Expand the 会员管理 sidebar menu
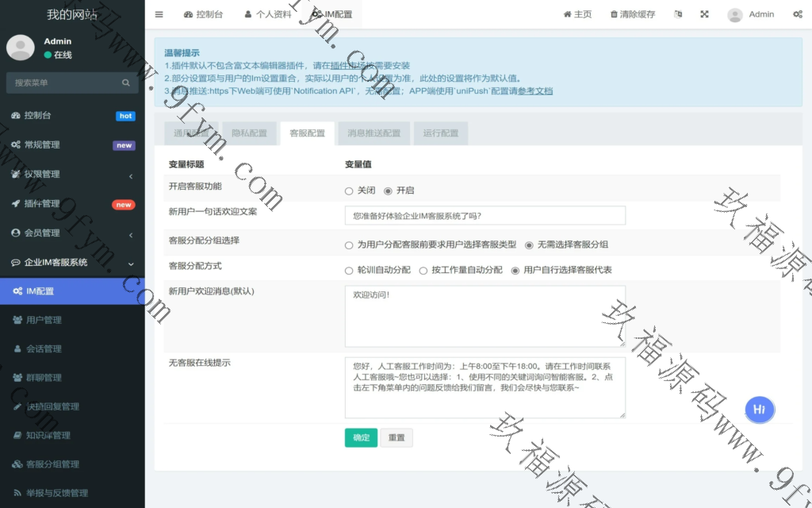Screen dimensions: 812x508 [71, 233]
